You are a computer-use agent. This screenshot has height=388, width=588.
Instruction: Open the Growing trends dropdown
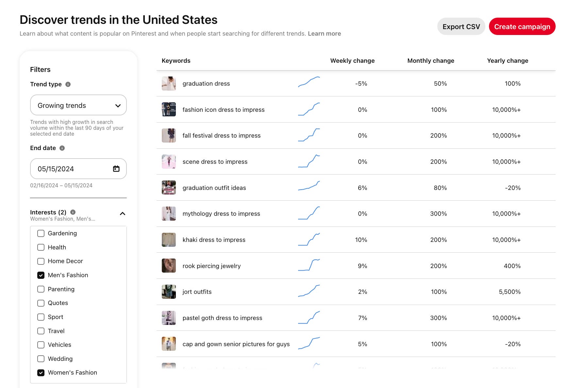coord(78,105)
